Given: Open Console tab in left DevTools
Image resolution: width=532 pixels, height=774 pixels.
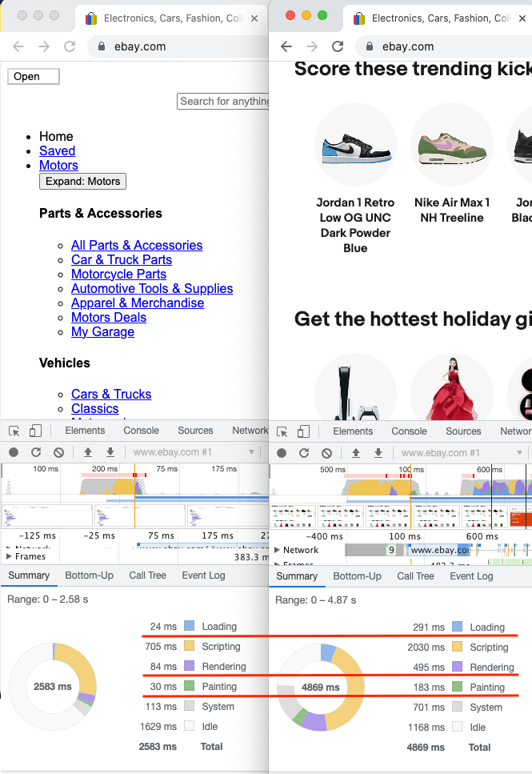Looking at the screenshot, I should [x=141, y=431].
